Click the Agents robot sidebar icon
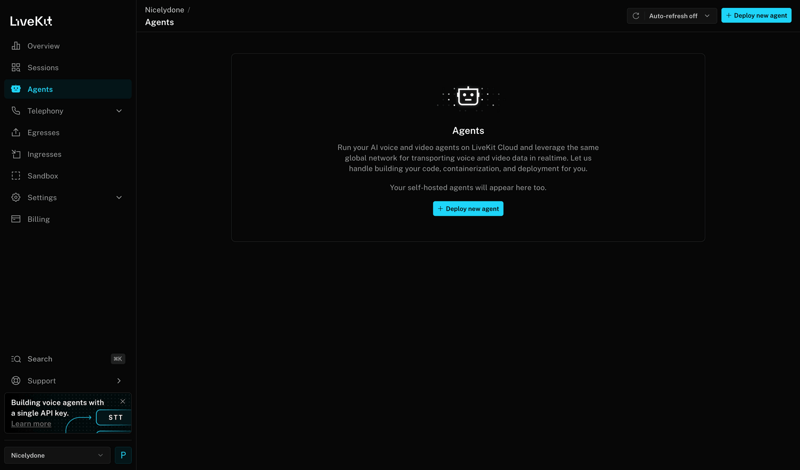The width and height of the screenshot is (800, 470). coord(16,89)
